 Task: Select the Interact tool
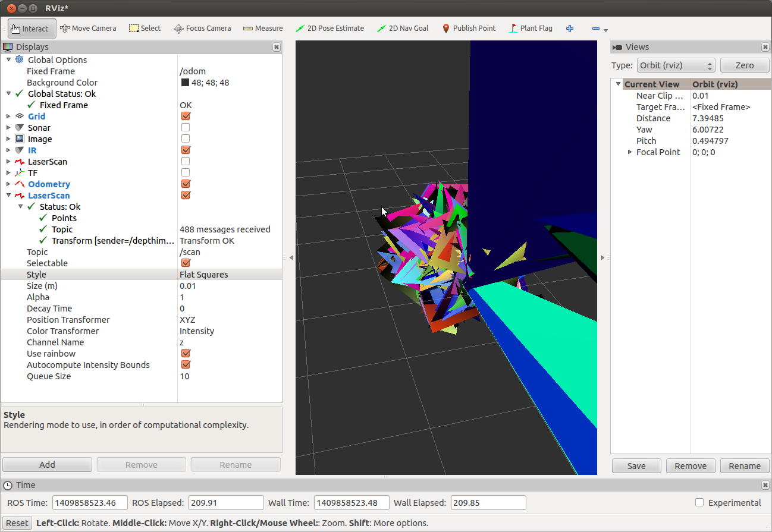[x=32, y=28]
